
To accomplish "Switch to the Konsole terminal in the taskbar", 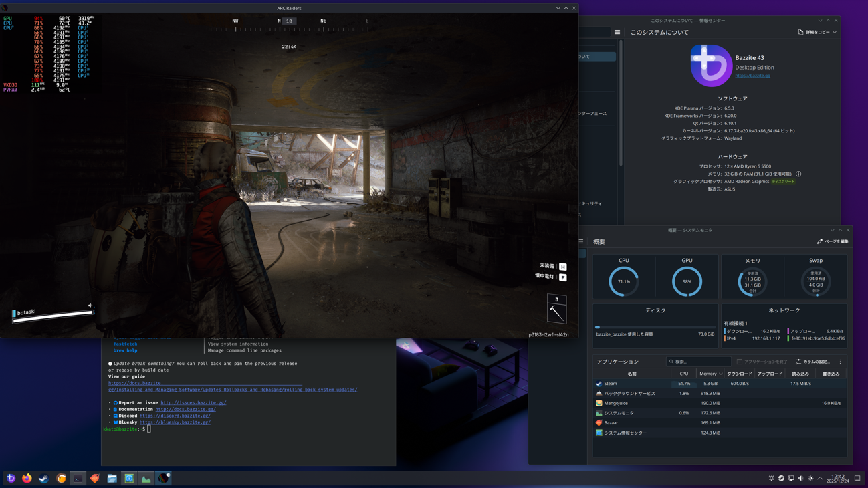I will 78,479.
